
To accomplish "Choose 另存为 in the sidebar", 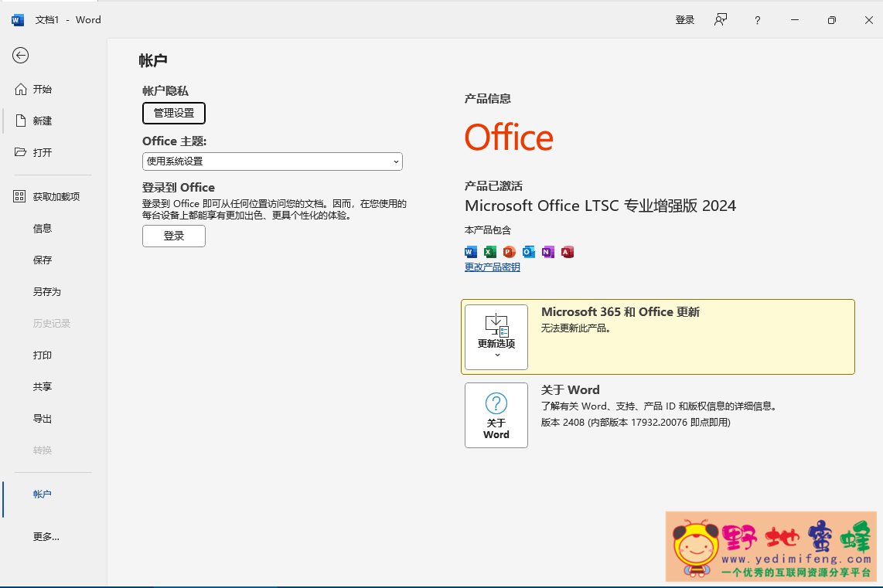I will [x=47, y=291].
